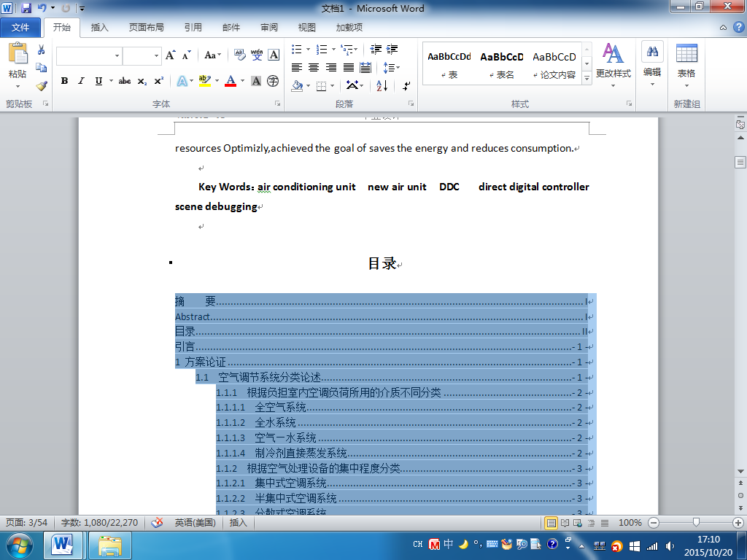
Task: Apply distributed alignment
Action: [365, 68]
